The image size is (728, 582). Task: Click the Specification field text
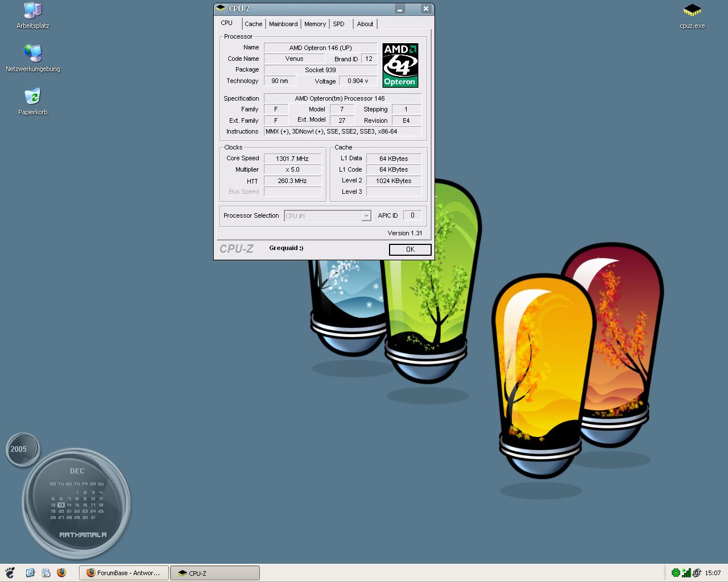(342, 98)
